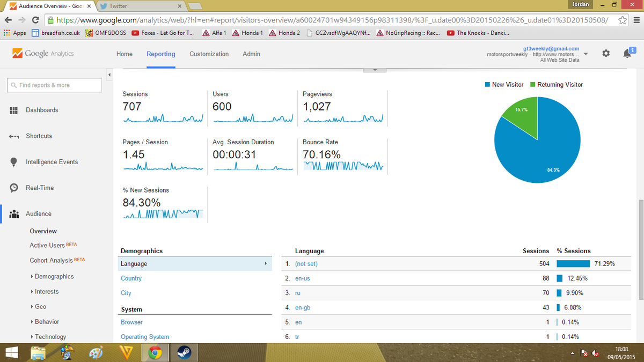The width and height of the screenshot is (644, 362).
Task: Open the paint palette taskbar icon
Action: click(x=95, y=353)
